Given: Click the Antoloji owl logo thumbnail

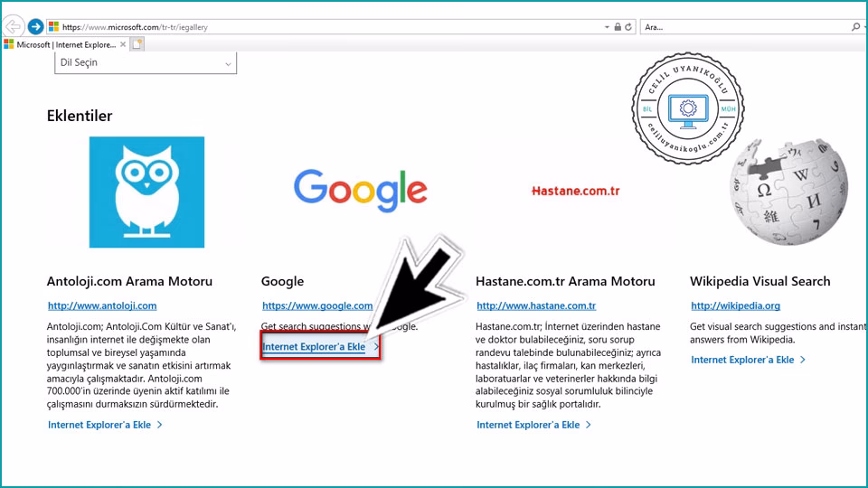Looking at the screenshot, I should click(146, 192).
